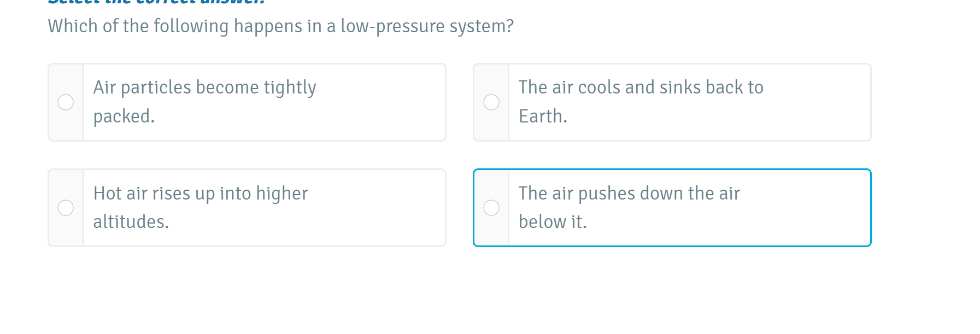Click the 'Air particles become tightly packed.' answer text
The height and width of the screenshot is (334, 980).
(204, 88)
